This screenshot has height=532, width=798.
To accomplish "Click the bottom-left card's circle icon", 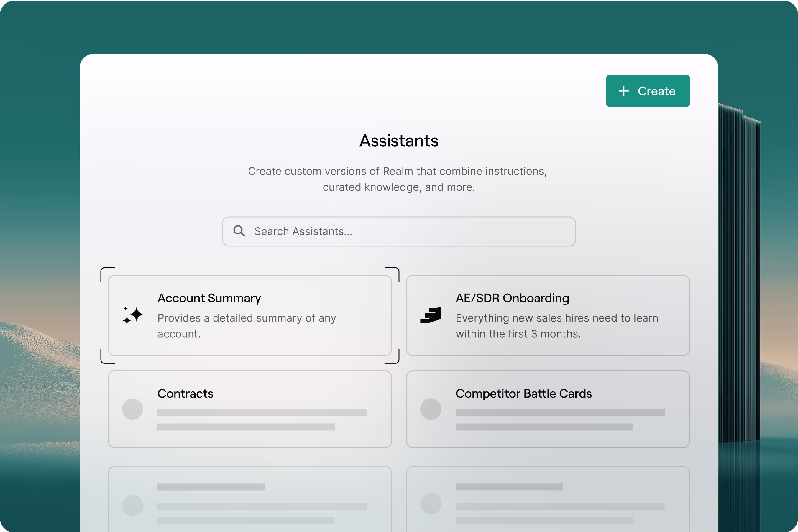I will [x=133, y=505].
